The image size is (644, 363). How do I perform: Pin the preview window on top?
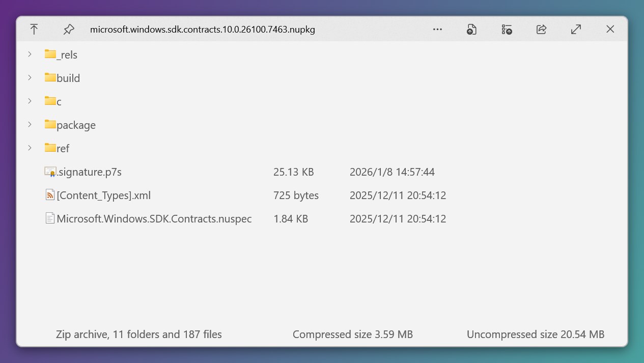click(x=69, y=29)
